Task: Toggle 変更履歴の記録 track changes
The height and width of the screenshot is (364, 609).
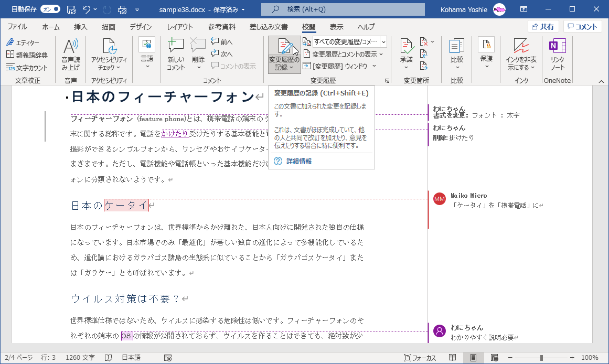Action: click(x=284, y=48)
